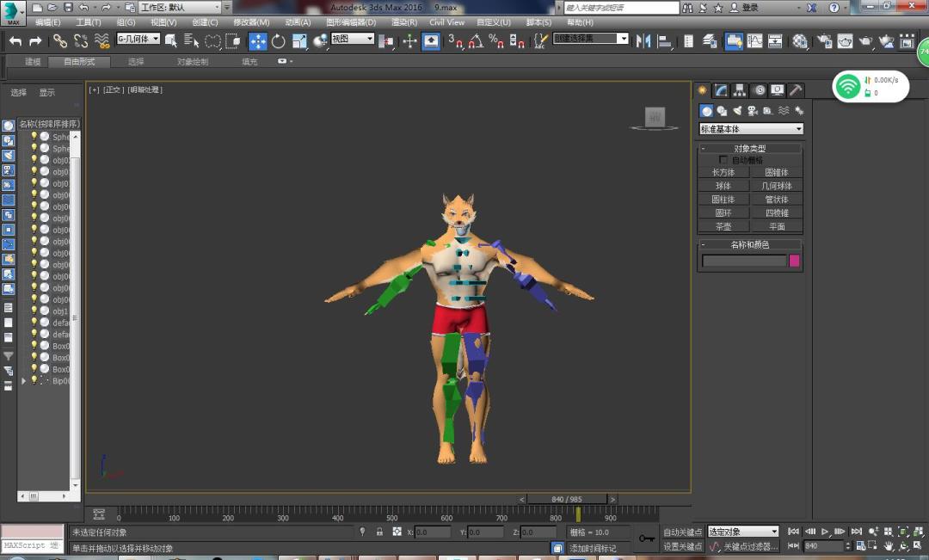Screen dimensions: 929x560
Task: Enable the 自动栅格 checkbox
Action: (x=723, y=160)
